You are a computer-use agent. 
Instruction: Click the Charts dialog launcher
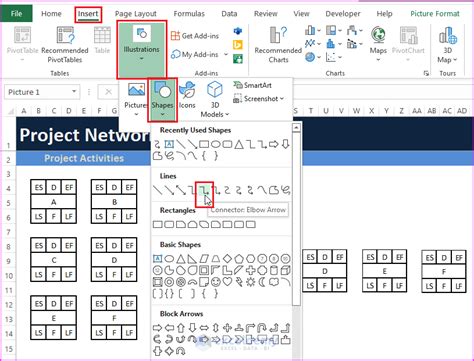[426, 73]
